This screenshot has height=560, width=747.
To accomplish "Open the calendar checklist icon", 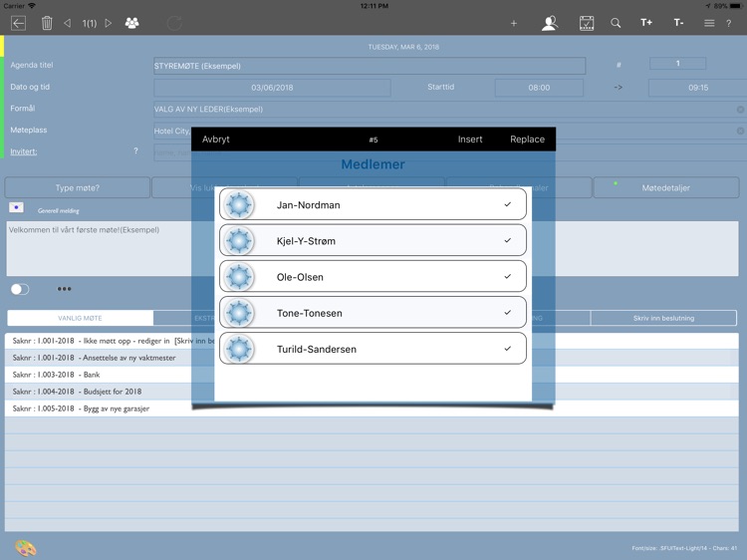I will 587,23.
